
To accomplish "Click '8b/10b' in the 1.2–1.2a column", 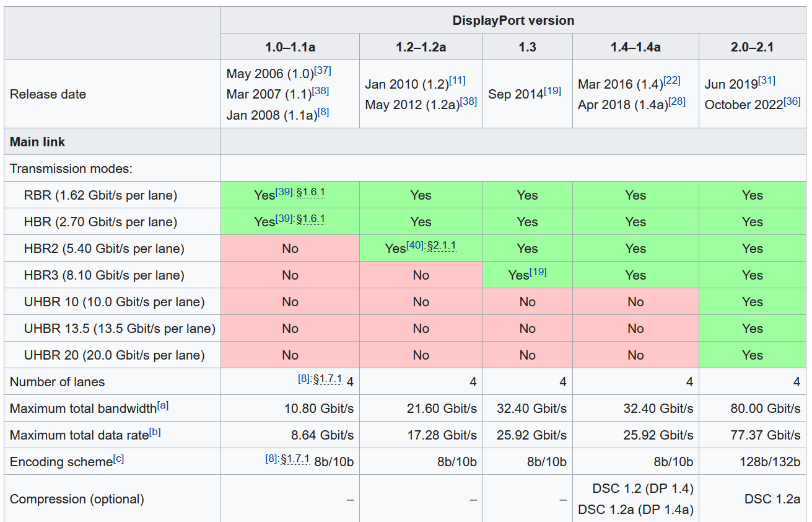I will tap(456, 462).
